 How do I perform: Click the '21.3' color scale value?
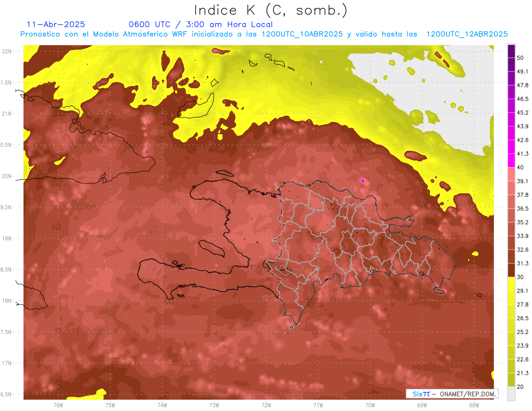click(523, 373)
